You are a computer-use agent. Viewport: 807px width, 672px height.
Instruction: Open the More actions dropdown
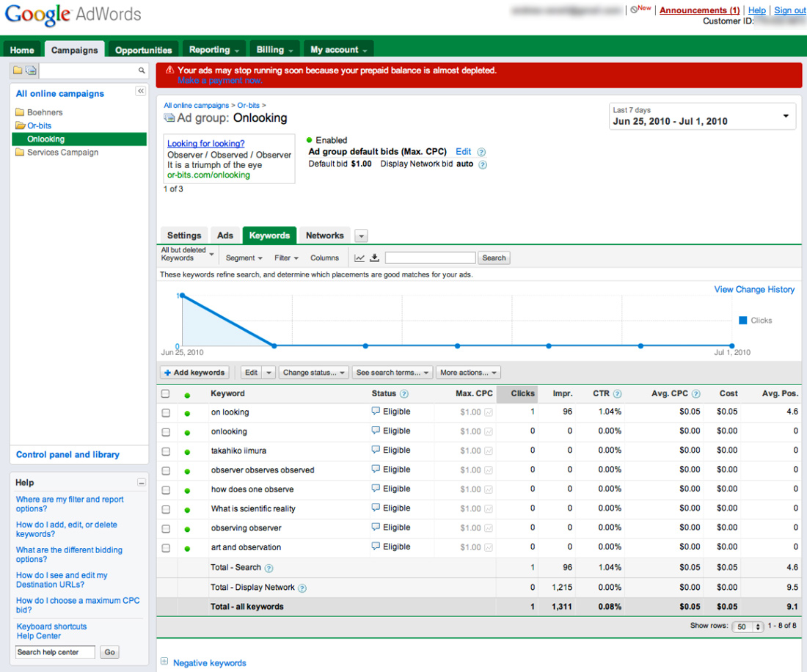tap(468, 373)
